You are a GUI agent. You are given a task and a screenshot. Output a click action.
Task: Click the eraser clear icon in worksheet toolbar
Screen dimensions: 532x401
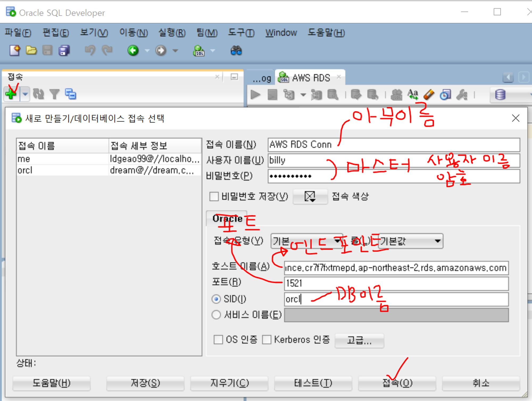coord(429,95)
